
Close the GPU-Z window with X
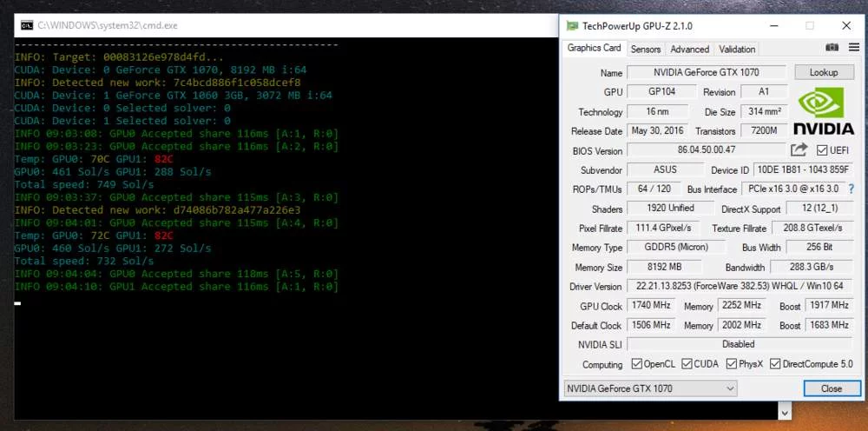tap(845, 26)
